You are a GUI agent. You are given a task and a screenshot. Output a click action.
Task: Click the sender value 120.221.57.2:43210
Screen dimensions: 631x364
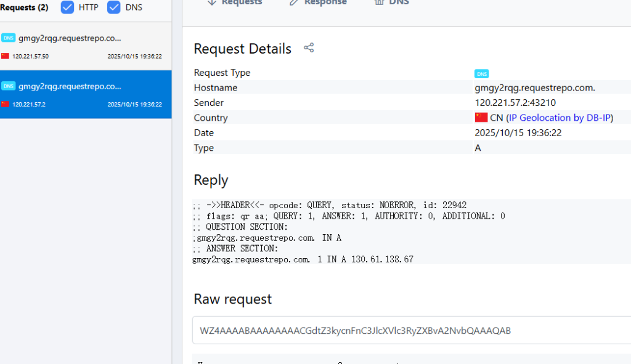(x=516, y=103)
